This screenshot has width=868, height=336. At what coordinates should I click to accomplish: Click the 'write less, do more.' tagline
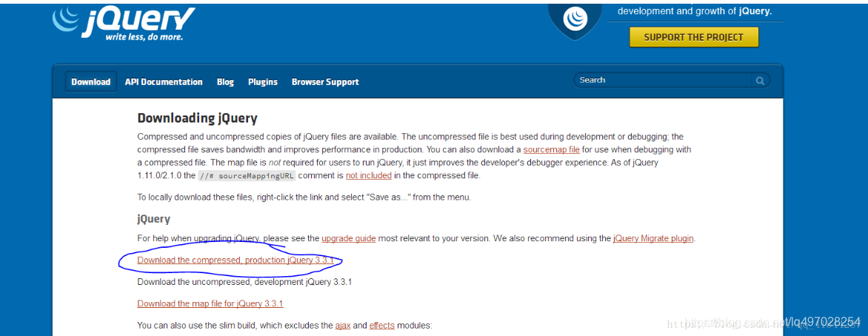(x=144, y=37)
